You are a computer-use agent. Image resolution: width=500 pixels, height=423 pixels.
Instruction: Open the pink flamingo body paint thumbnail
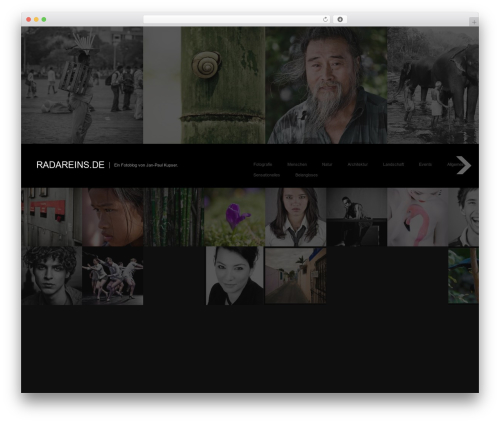(x=418, y=217)
